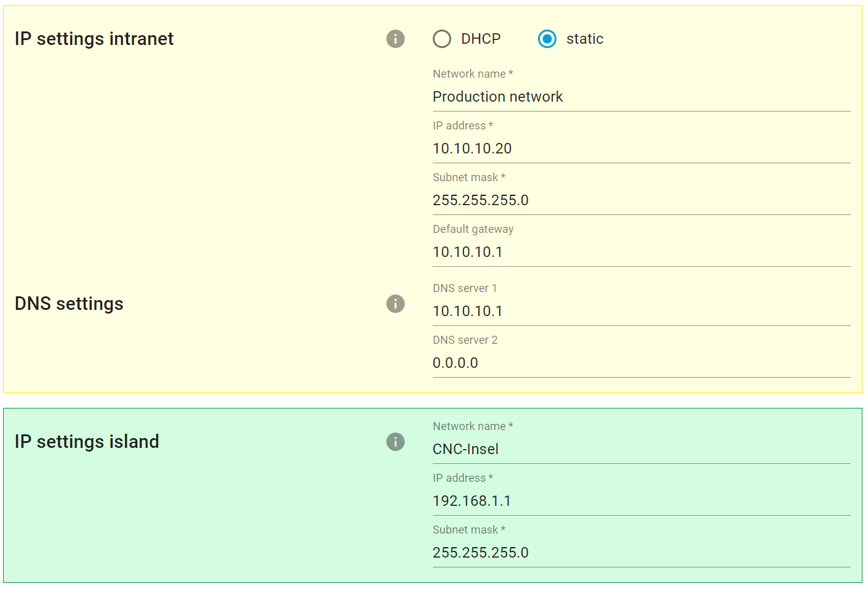The image size is (868, 589).
Task: Click the IP settings intranet heading
Action: coord(94,39)
